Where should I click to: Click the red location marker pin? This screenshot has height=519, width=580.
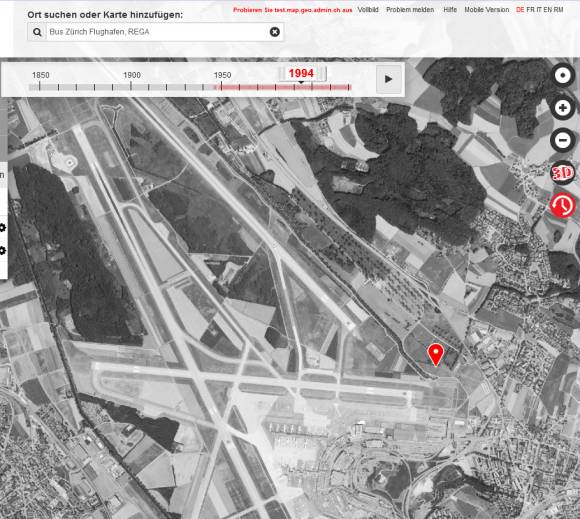(436, 354)
